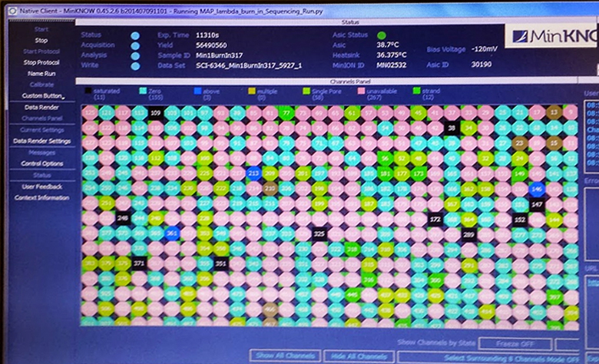Open Control Options in sidebar

click(41, 164)
